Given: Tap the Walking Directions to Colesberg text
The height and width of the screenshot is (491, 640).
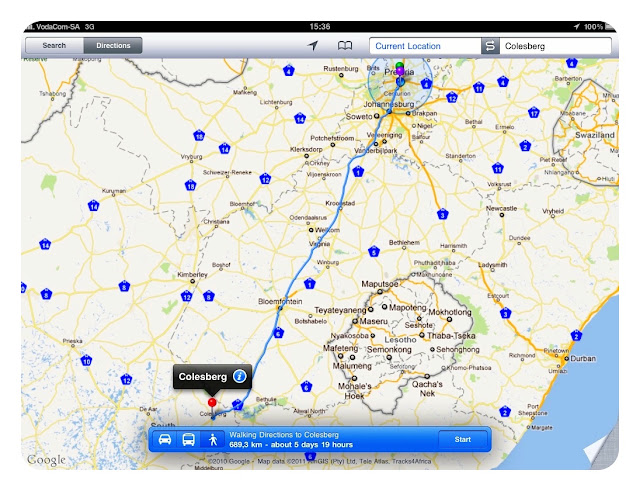Looking at the screenshot, I should (284, 435).
